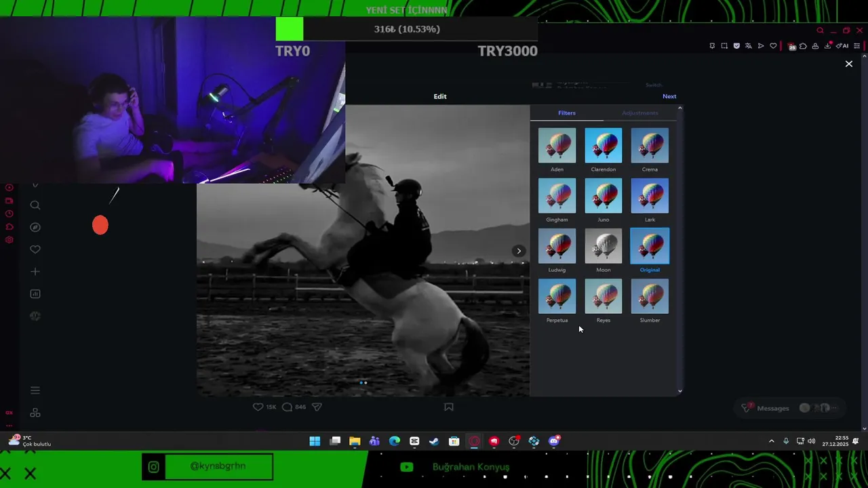Open the extensions puzzle icon
Viewport: 868px width, 488px height.
(x=804, y=46)
